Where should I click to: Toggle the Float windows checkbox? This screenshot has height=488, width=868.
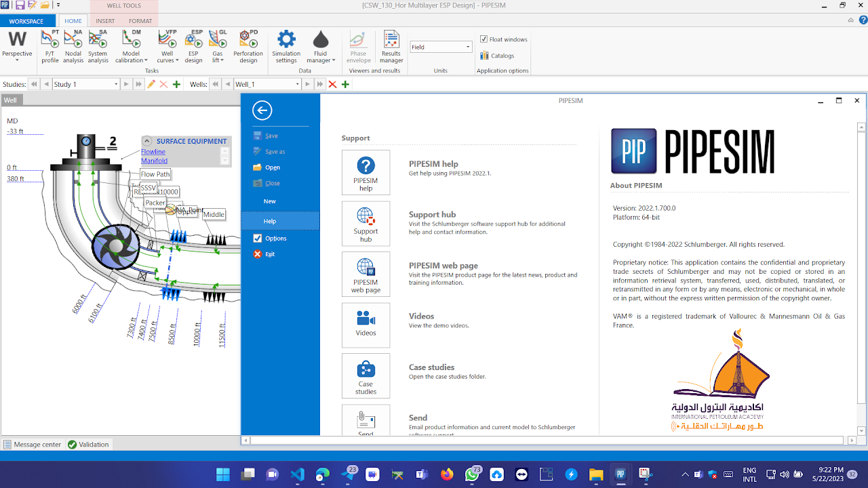(484, 39)
